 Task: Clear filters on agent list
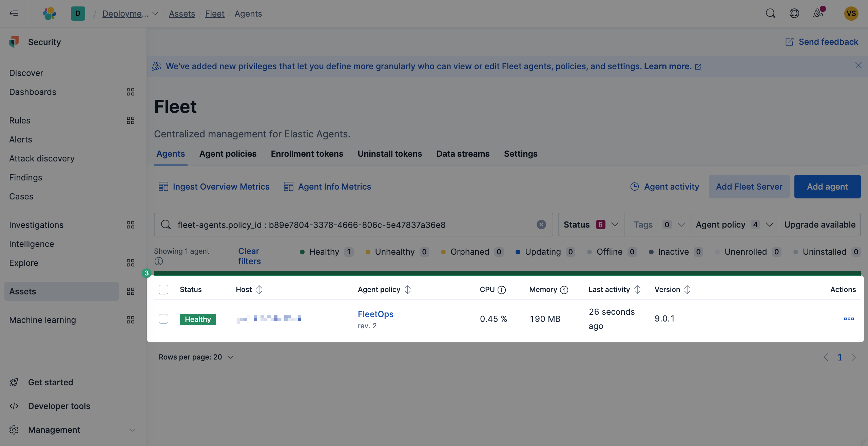[249, 256]
